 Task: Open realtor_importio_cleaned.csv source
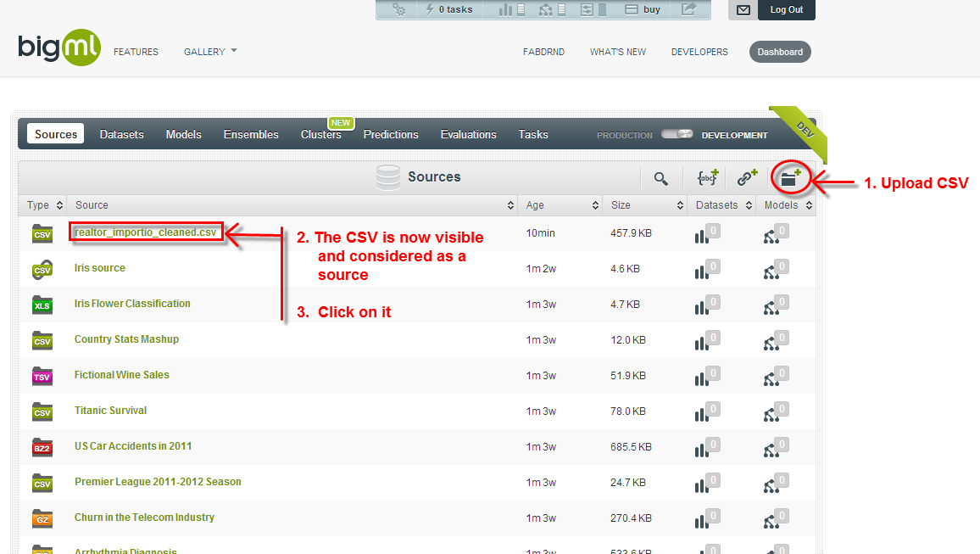pyautogui.click(x=146, y=232)
